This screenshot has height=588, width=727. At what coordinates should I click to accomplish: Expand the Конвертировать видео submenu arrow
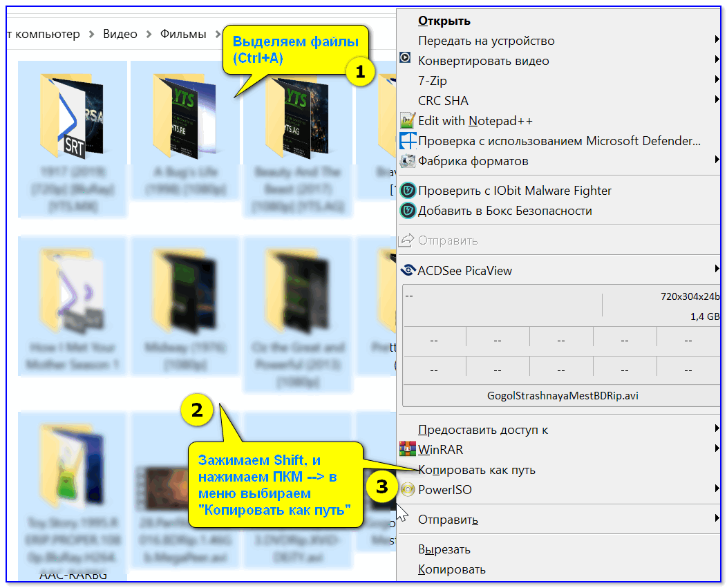[x=717, y=59]
